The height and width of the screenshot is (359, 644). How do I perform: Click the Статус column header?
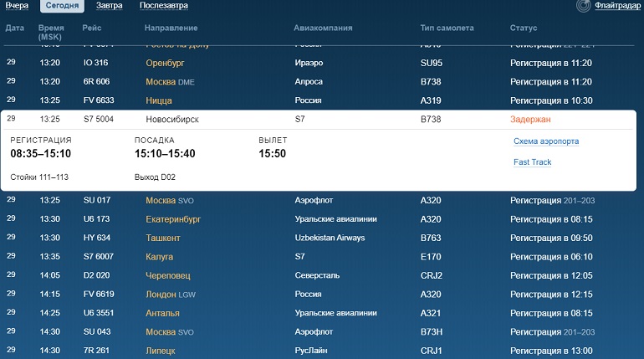pos(524,28)
